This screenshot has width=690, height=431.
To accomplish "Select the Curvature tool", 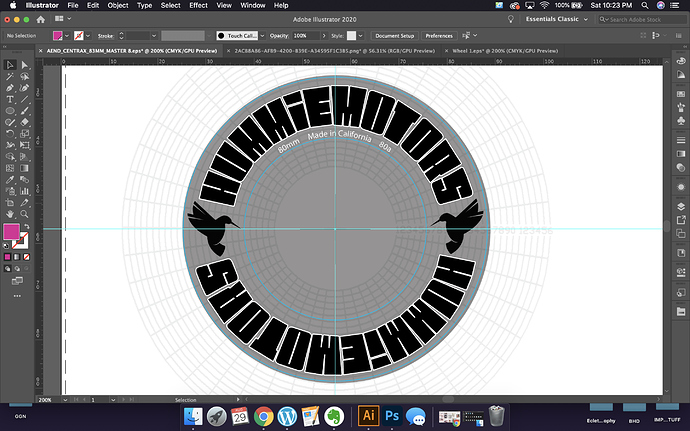I will pos(25,88).
